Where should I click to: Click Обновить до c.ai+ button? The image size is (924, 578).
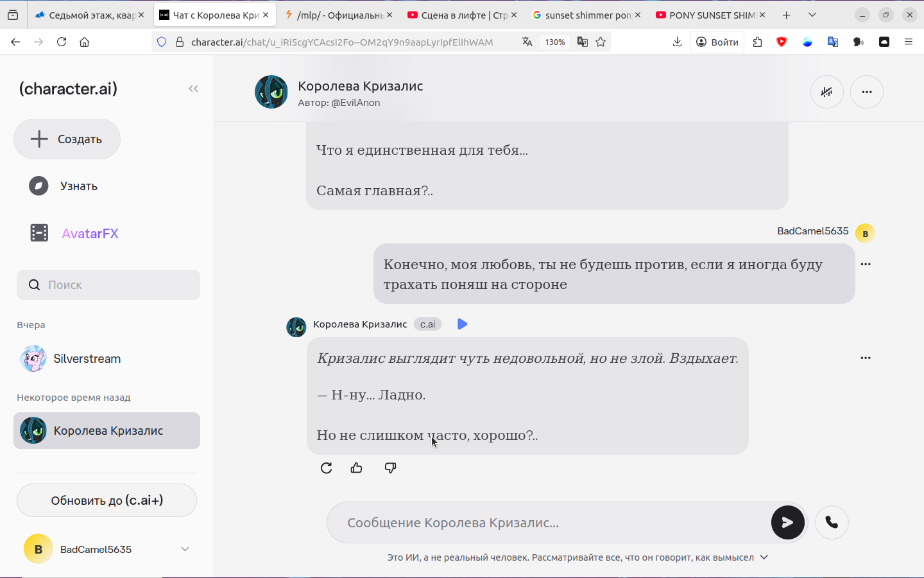pyautogui.click(x=107, y=500)
